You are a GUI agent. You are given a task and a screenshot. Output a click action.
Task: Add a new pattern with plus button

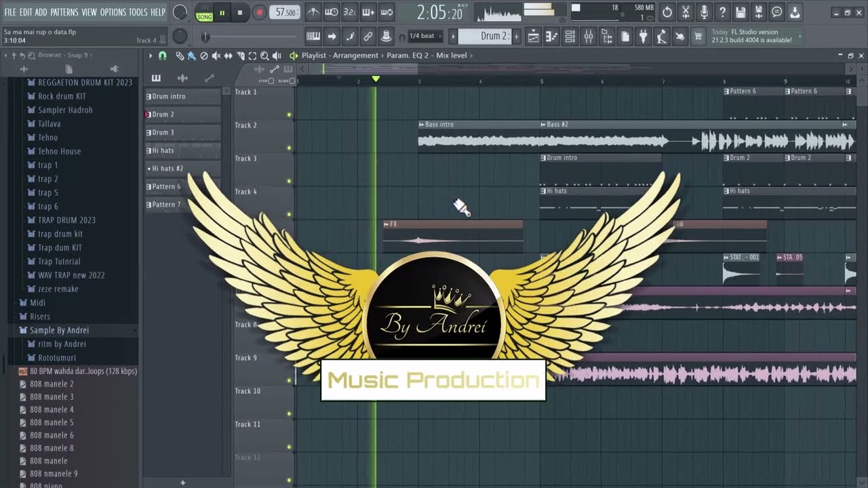click(517, 37)
